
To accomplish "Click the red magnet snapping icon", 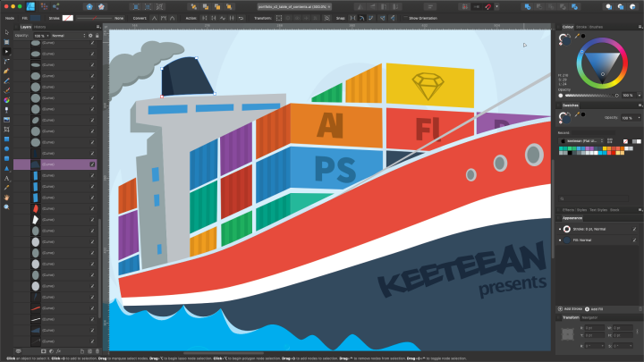I will point(488,6).
